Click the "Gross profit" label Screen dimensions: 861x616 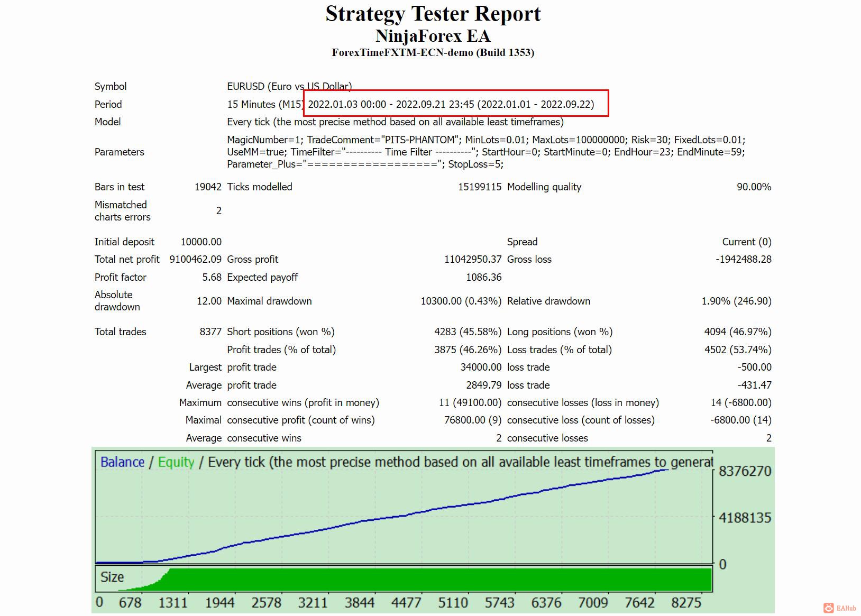tap(253, 259)
